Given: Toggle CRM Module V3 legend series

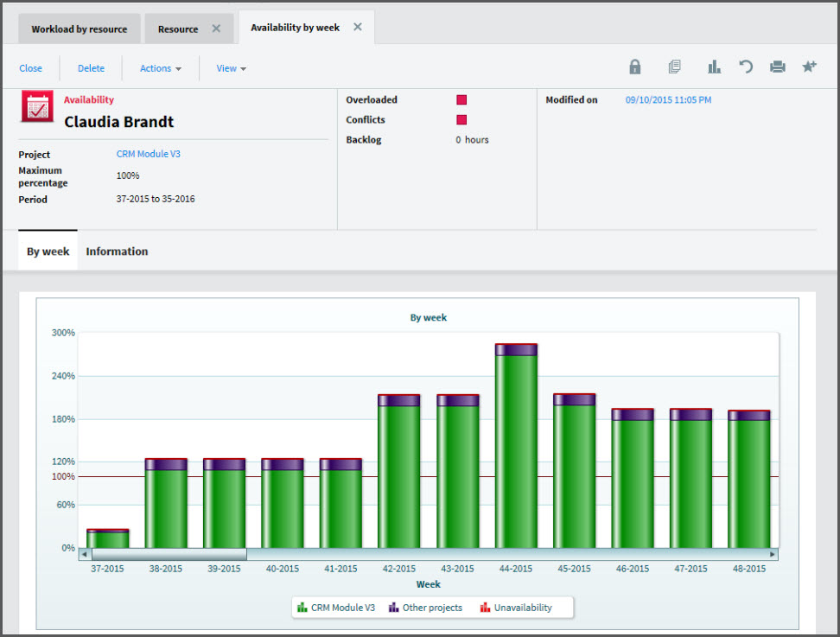Looking at the screenshot, I should click(336, 608).
